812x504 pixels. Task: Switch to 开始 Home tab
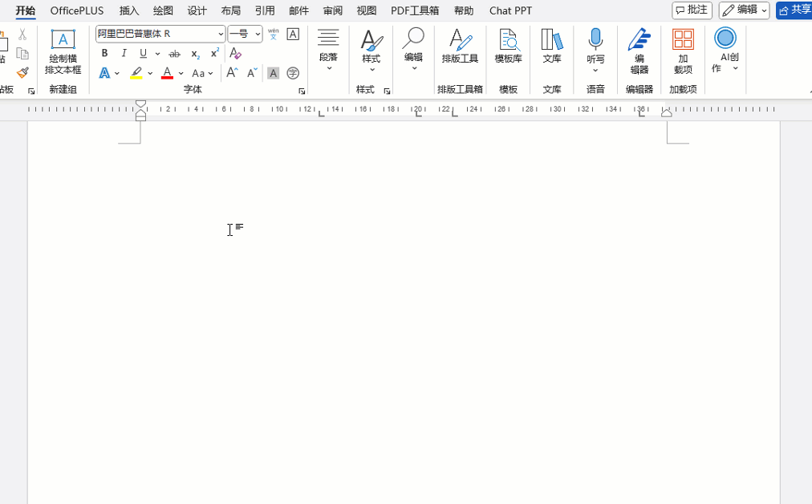click(x=26, y=11)
